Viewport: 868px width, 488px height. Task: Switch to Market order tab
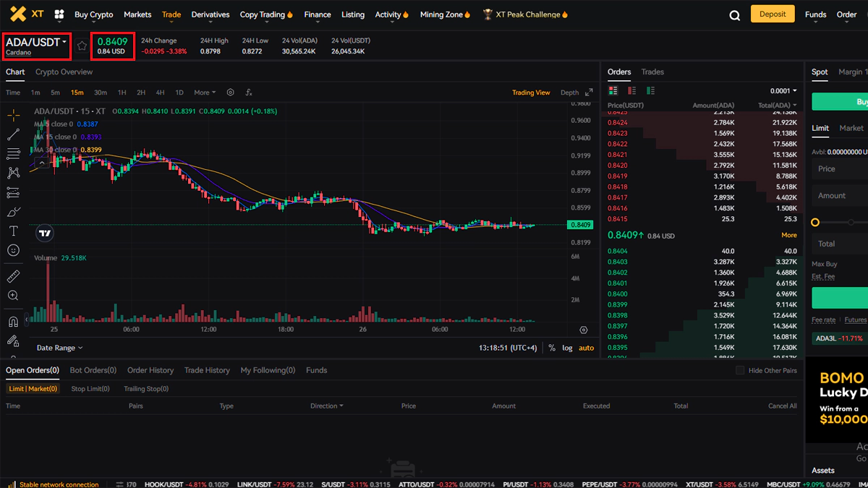[x=851, y=128]
